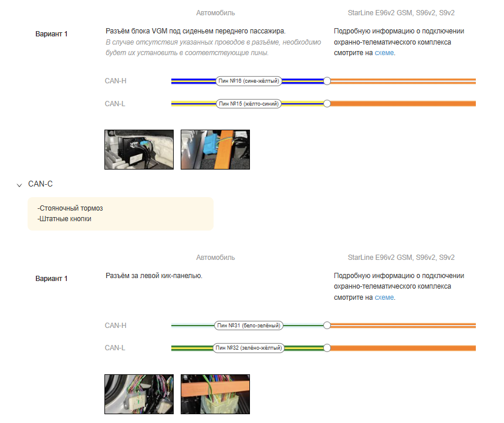The height and width of the screenshot is (423, 504).
Task: Collapse the CAN-C section chevron
Action: (x=20, y=185)
